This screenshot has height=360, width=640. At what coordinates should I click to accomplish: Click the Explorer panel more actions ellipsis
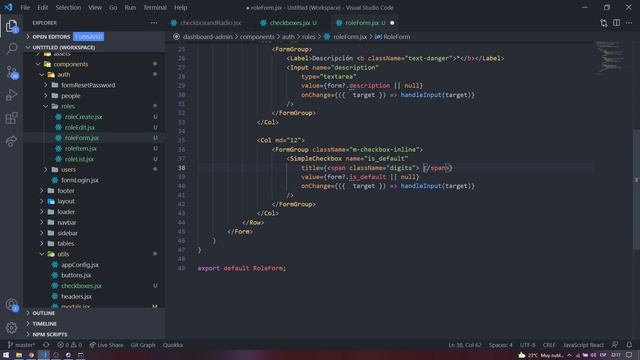154,23
